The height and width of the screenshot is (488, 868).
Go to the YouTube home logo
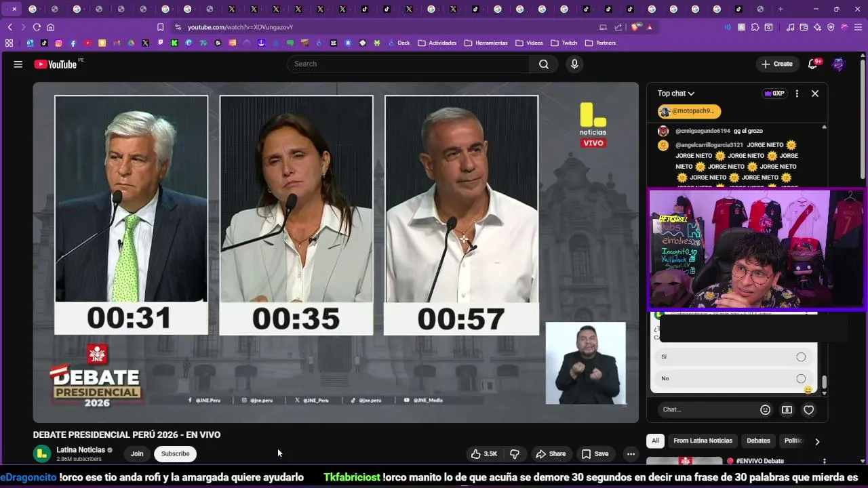pos(57,64)
